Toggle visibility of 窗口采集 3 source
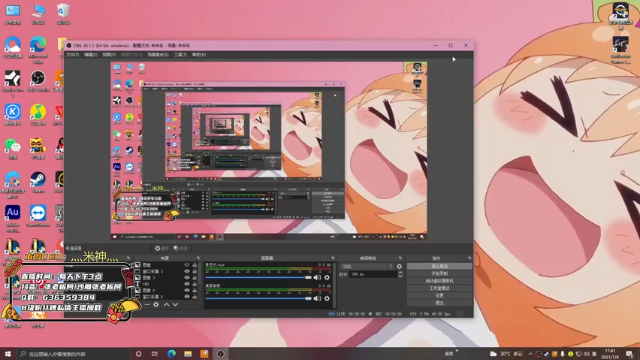The image size is (640, 360). tap(187, 271)
